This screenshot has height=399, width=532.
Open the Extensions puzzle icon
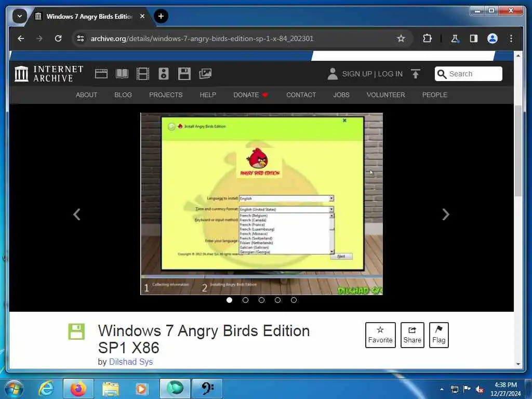(427, 38)
